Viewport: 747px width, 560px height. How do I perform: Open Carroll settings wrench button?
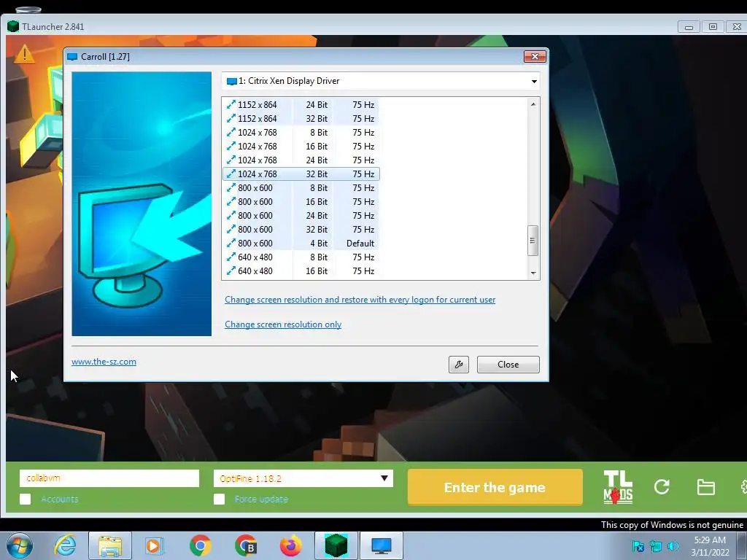coord(458,365)
